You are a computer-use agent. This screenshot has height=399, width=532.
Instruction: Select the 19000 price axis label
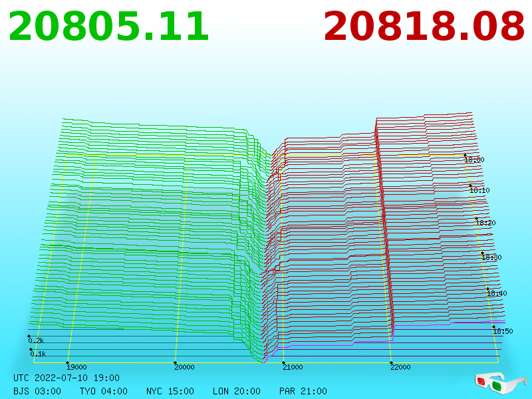coord(76,367)
